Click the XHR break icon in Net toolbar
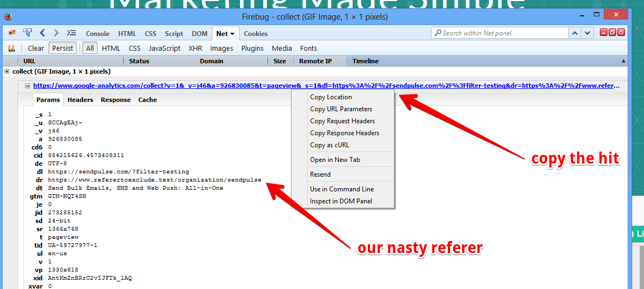 click(x=12, y=48)
